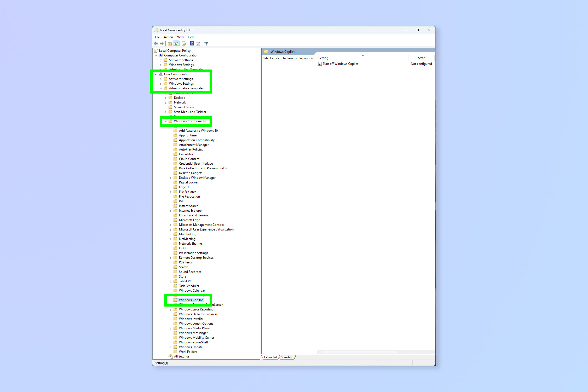Collapse the User Configuration node
The image size is (588, 392).
156,74
